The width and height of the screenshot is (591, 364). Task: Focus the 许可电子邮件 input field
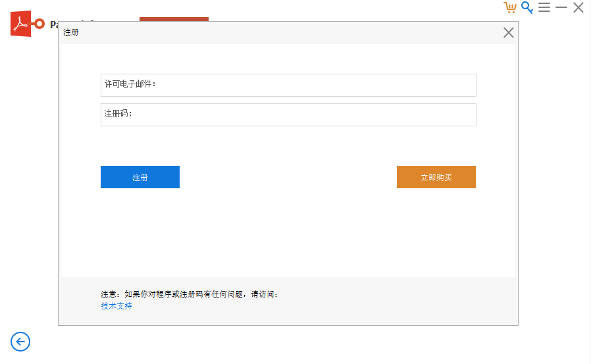(288, 85)
